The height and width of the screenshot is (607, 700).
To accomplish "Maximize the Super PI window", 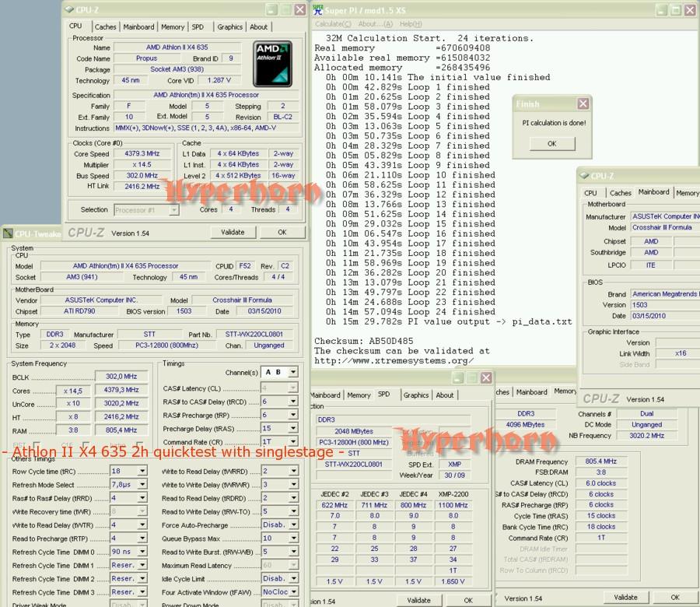I will tap(676, 10).
